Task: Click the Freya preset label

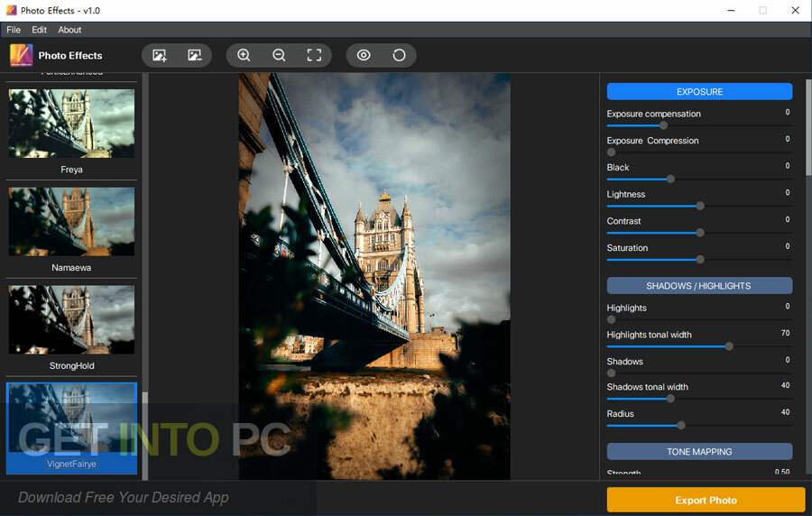Action: [71, 170]
